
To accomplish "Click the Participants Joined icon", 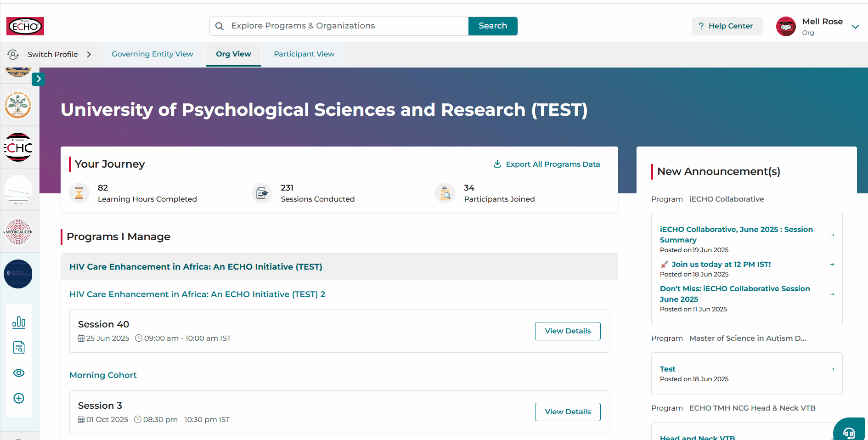I will [x=445, y=193].
